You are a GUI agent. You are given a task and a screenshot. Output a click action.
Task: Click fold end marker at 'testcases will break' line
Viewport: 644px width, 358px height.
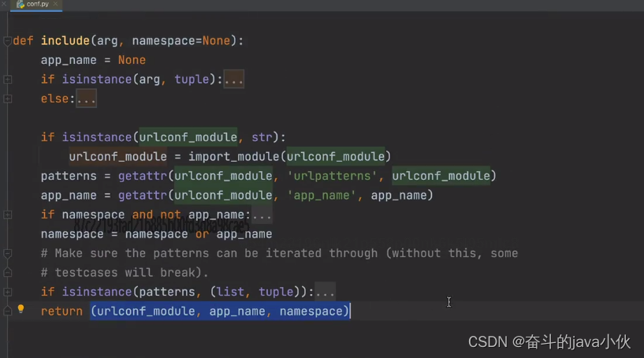pyautogui.click(x=7, y=272)
